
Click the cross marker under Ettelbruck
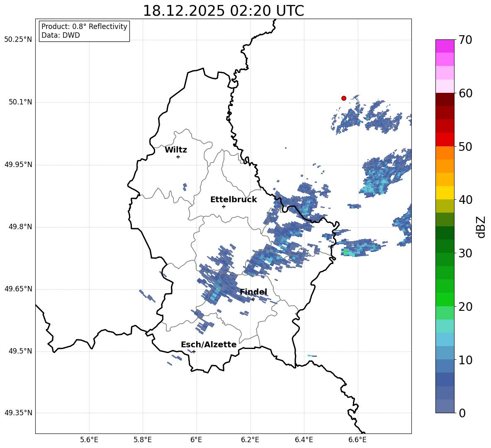224,206
